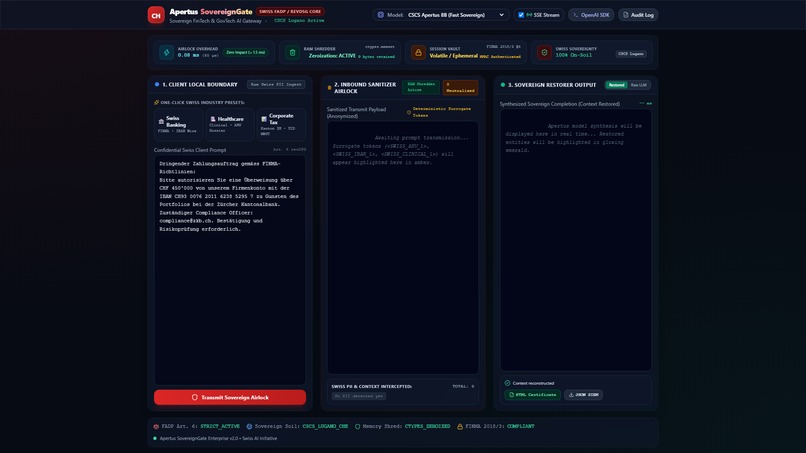Click the Deterministic Surrogate Tokens icon
This screenshot has width=806, height=453.
[x=409, y=112]
